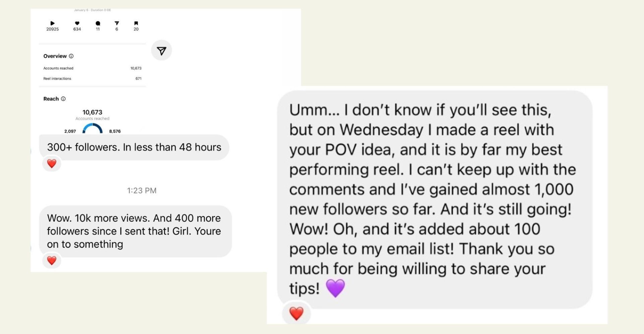Image resolution: width=644 pixels, height=334 pixels.
Task: Select the Accounts reached row
Action: click(92, 68)
